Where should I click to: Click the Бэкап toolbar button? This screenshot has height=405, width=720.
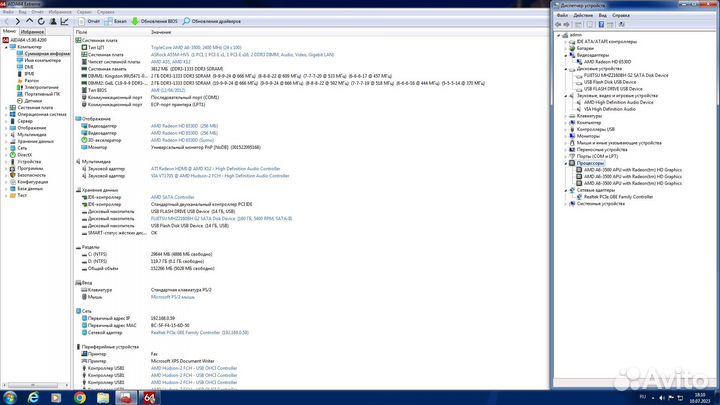coord(115,21)
